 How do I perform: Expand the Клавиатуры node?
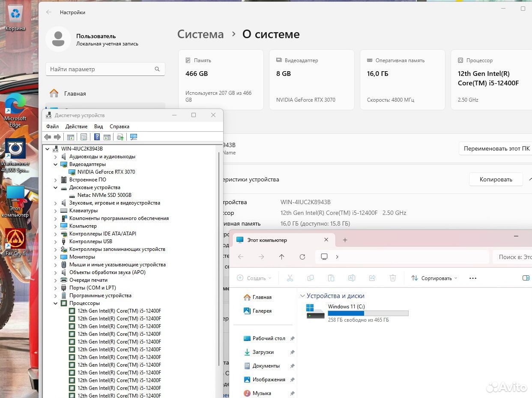[56, 211]
